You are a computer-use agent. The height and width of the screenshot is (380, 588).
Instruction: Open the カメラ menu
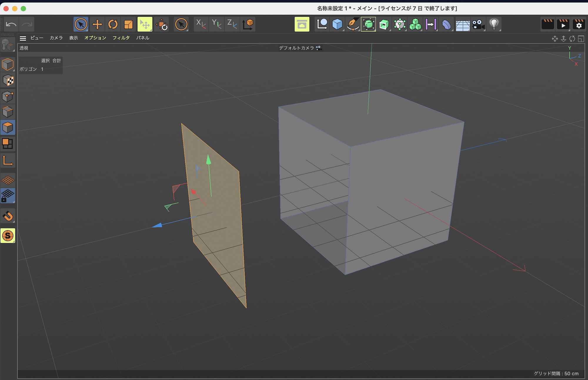click(56, 38)
